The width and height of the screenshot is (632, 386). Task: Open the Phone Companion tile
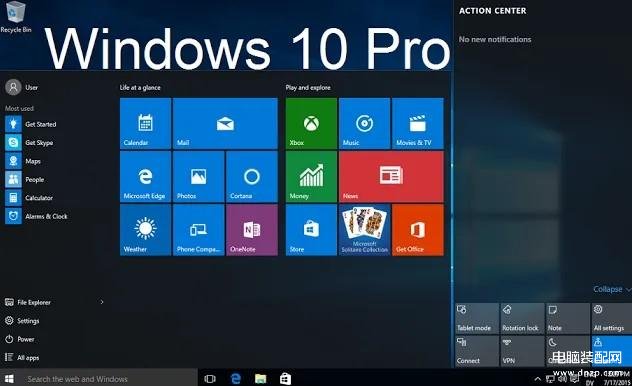[x=199, y=230]
